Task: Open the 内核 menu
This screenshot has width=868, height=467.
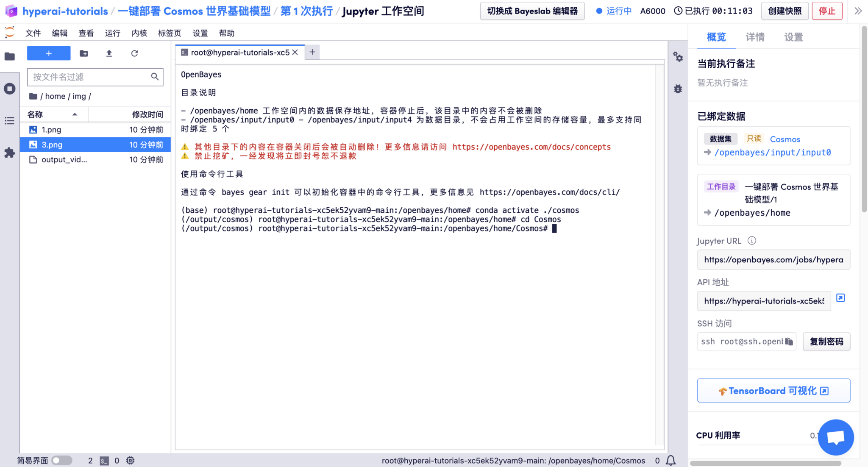Action: (139, 33)
